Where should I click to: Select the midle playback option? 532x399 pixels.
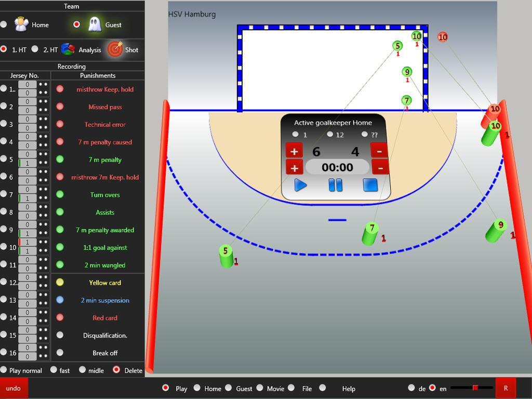83,370
